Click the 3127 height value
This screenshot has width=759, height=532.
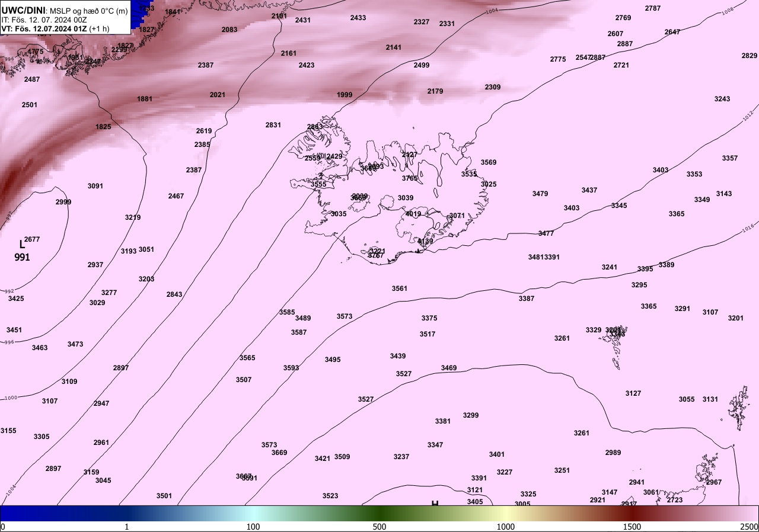633,393
